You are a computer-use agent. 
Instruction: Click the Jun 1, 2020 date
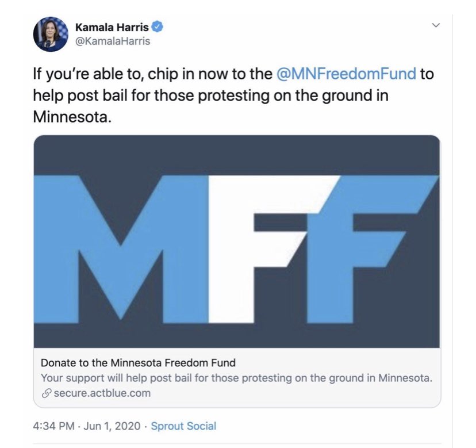click(x=114, y=426)
